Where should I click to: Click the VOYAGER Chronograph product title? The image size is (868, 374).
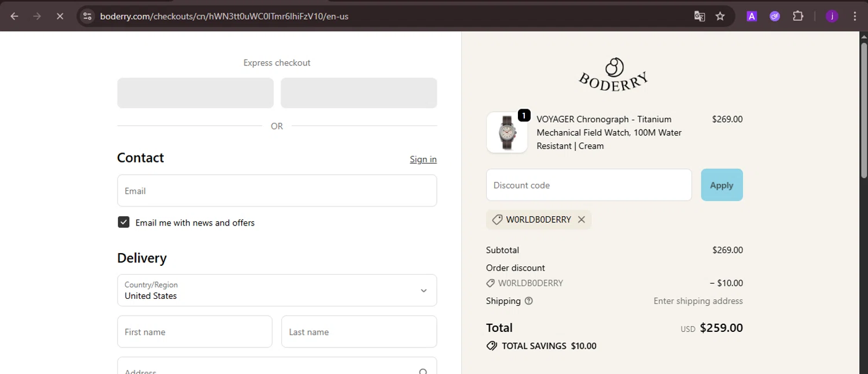click(609, 132)
